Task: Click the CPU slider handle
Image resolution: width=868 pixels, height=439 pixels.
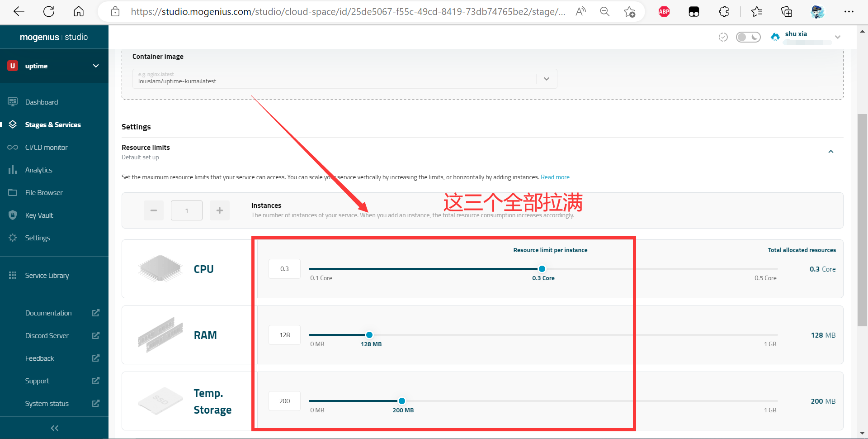Action: pos(542,269)
